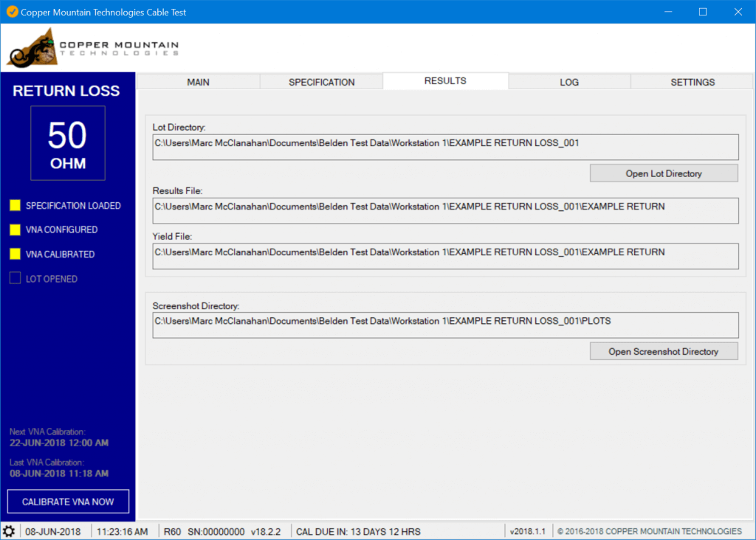Select the Log tab
Viewport: 756px width, 540px height.
point(568,82)
